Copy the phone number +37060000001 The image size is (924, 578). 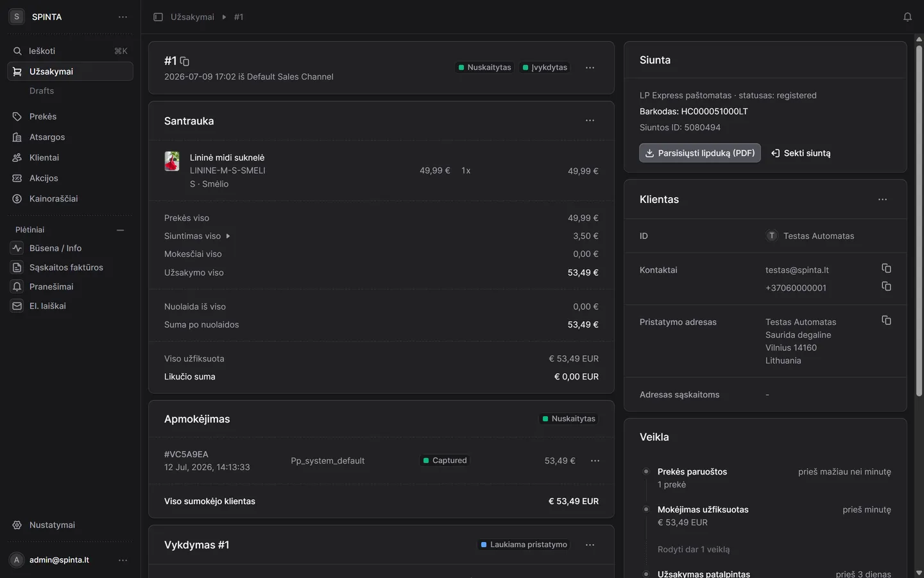[886, 286]
